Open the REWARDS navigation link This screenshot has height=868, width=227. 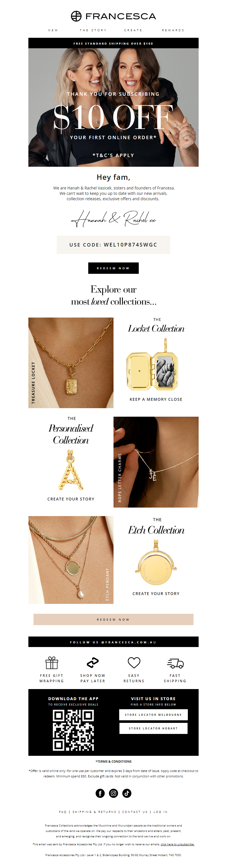173,30
